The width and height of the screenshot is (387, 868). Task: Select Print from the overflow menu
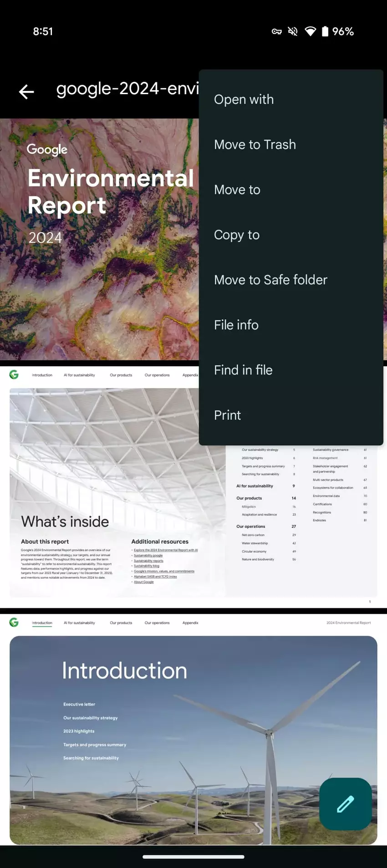coord(227,415)
